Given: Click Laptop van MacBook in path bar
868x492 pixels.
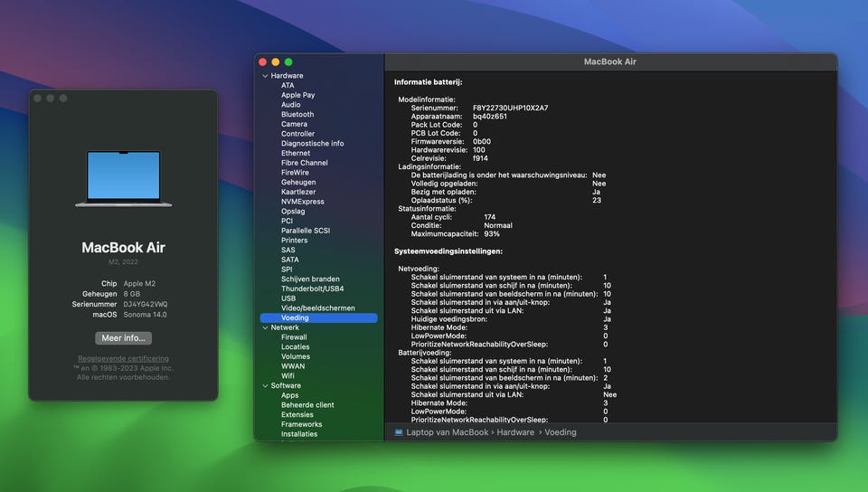Looking at the screenshot, I should [448, 432].
